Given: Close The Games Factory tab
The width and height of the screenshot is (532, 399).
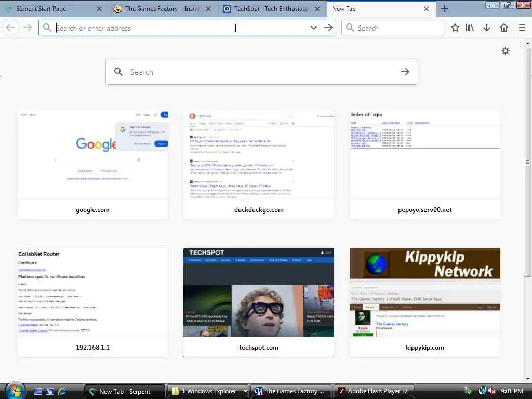Looking at the screenshot, I should click(208, 9).
